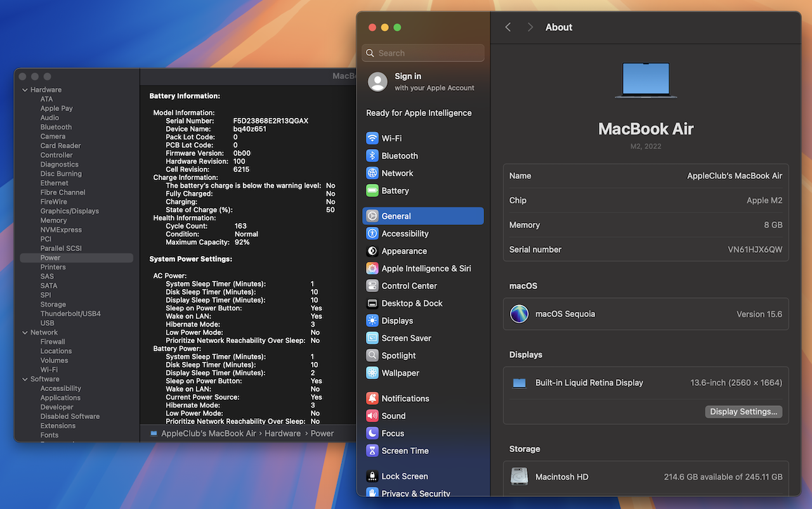Select Firewall under Network in System Information
Screen dimensions: 812x509
point(53,342)
